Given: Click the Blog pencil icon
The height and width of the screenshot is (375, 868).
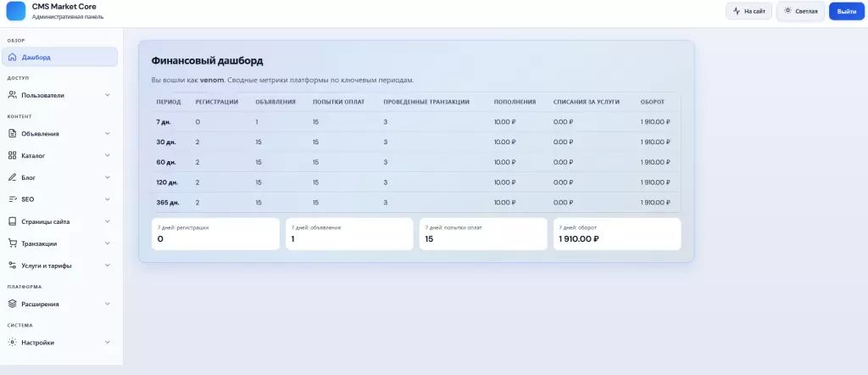Looking at the screenshot, I should click(12, 178).
